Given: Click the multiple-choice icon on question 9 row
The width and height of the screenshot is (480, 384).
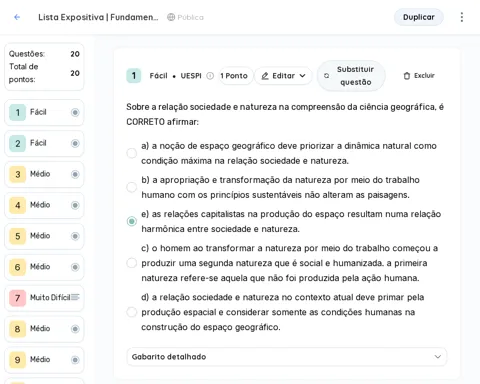Looking at the screenshot, I should pos(75,360).
